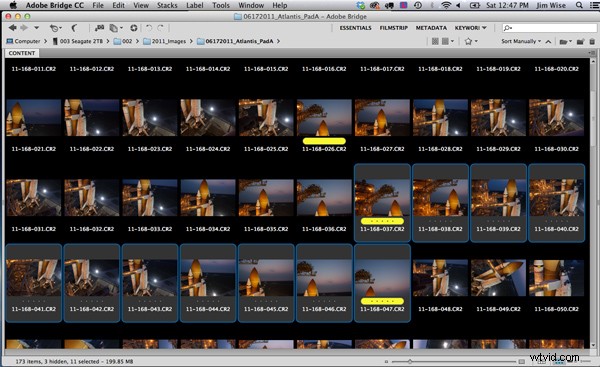Select thumbnail 11-168-049.CR2
The image size is (600, 367).
pyautogui.click(x=498, y=278)
